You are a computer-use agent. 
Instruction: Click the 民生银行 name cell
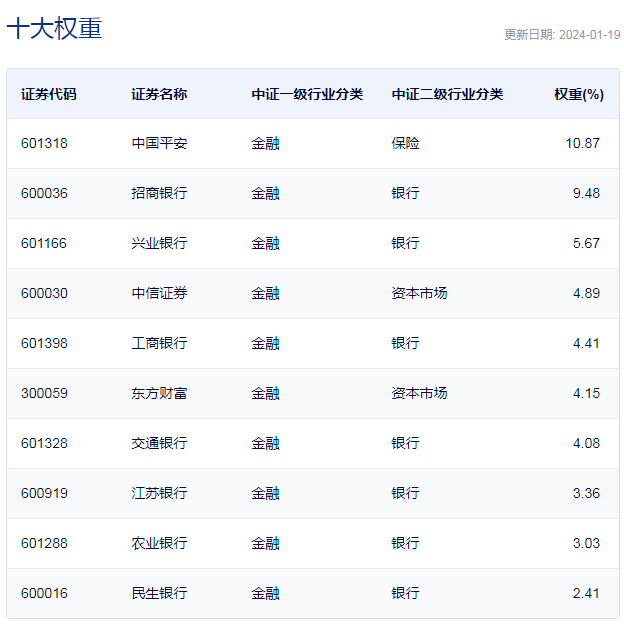click(x=159, y=593)
